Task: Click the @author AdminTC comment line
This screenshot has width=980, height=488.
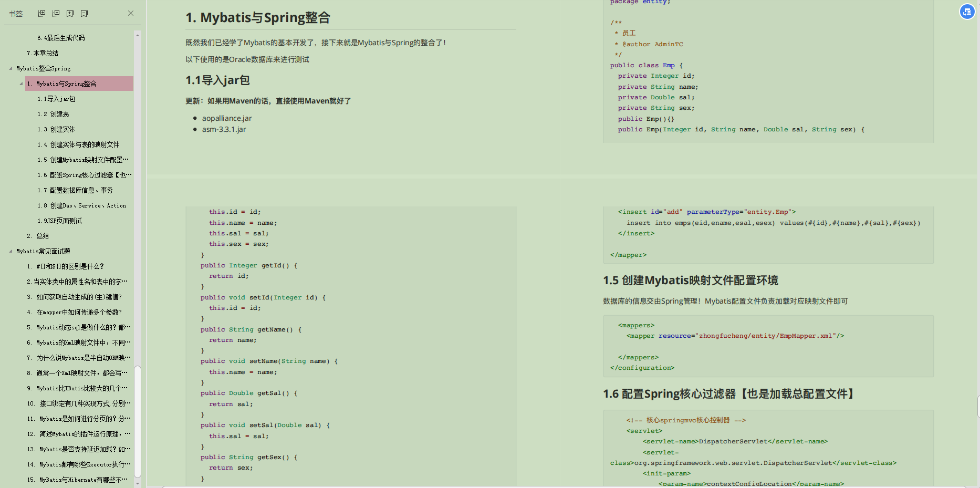Action: (x=649, y=44)
